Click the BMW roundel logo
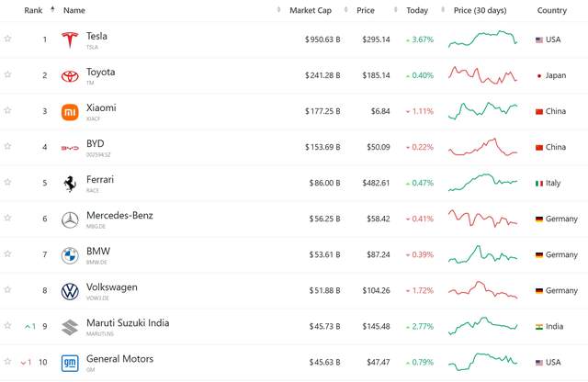This screenshot has width=588, height=382. pos(70,255)
